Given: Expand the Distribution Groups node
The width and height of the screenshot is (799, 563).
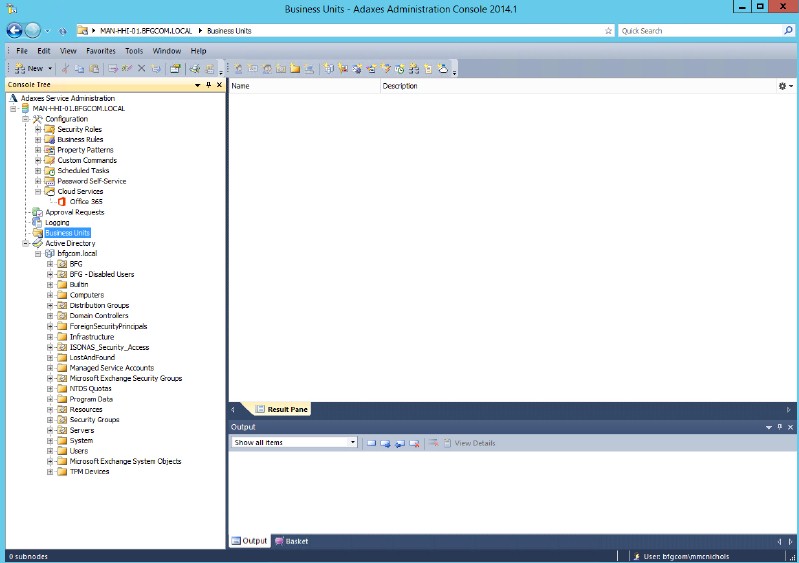Looking at the screenshot, I should pyautogui.click(x=50, y=306).
